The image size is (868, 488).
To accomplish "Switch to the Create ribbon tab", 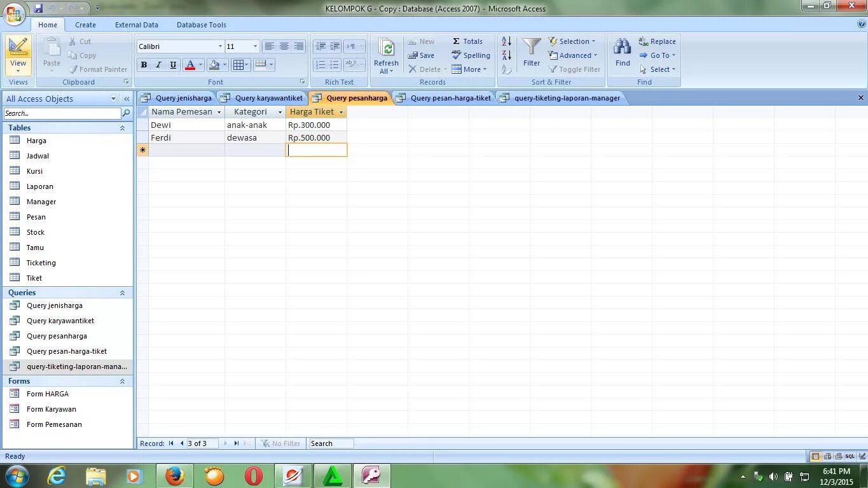I will (85, 25).
